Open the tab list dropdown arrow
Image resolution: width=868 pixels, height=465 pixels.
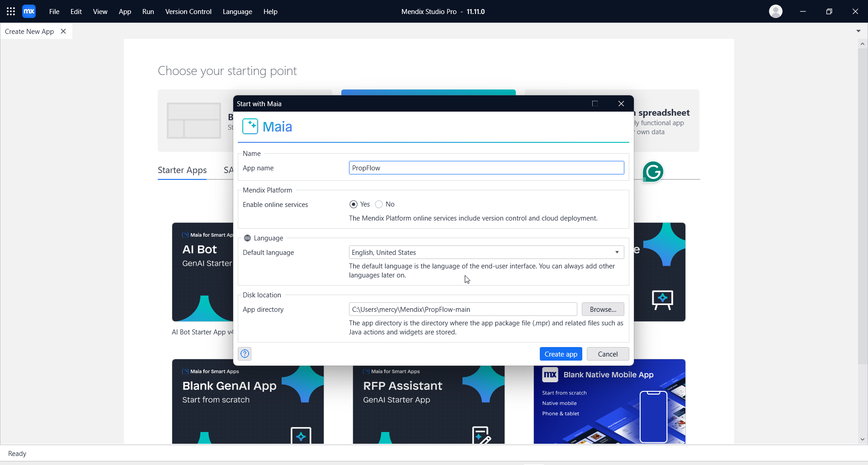point(859,31)
